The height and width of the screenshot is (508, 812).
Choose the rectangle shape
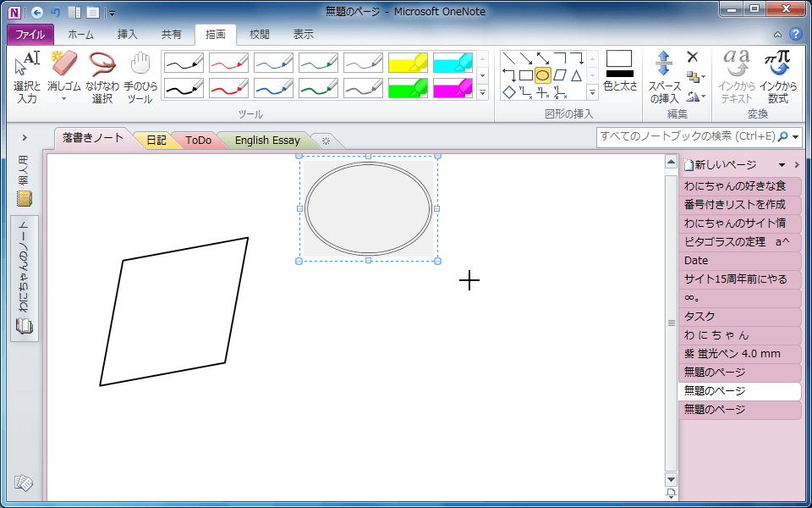525,75
